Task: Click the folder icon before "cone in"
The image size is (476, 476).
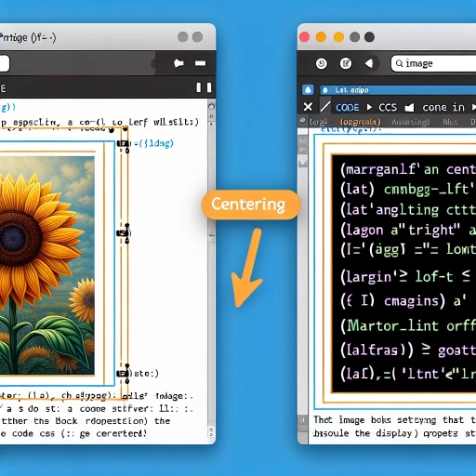Action: tap(409, 108)
